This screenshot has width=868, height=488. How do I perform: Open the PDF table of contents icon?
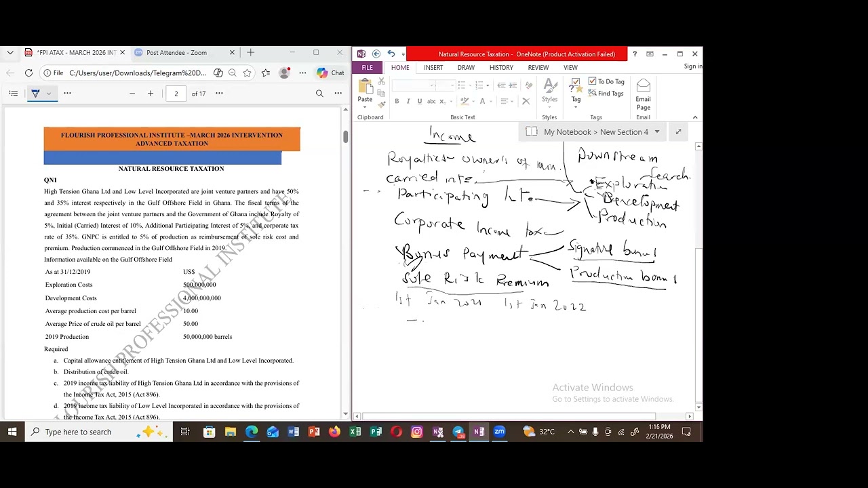pyautogui.click(x=14, y=94)
